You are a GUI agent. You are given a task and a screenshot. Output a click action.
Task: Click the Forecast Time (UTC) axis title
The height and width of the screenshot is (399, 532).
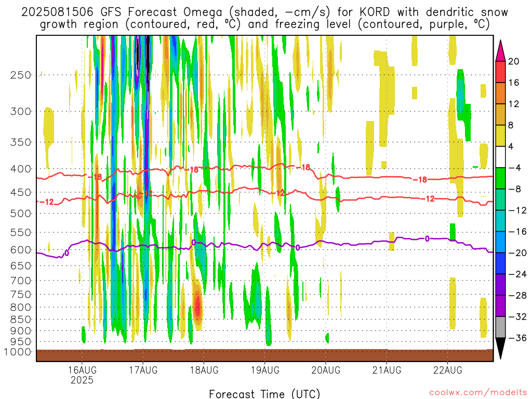tap(264, 394)
